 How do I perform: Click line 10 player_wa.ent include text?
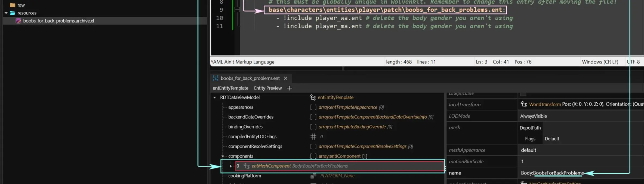pyautogui.click(x=322, y=18)
